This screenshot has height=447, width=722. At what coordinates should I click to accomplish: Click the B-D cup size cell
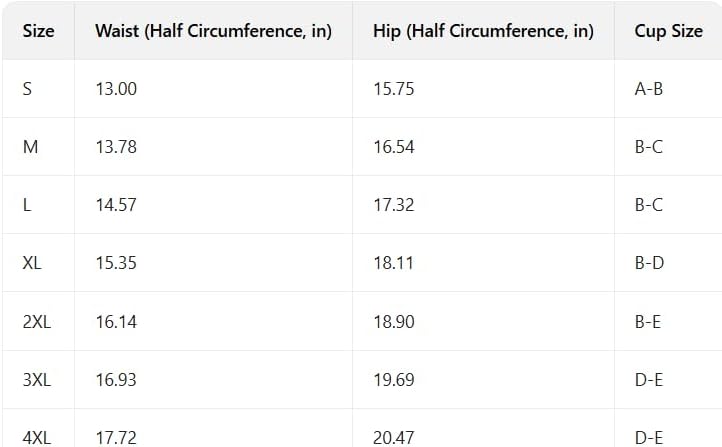tap(649, 263)
